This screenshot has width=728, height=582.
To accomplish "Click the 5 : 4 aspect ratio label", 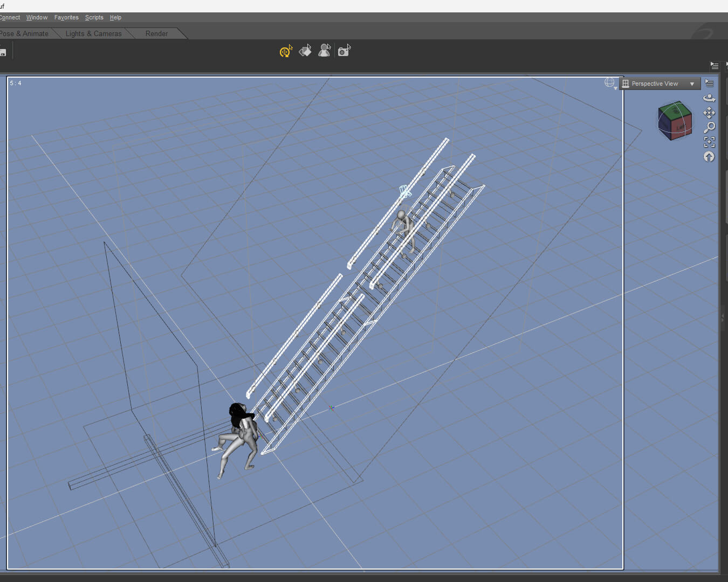I will point(16,83).
